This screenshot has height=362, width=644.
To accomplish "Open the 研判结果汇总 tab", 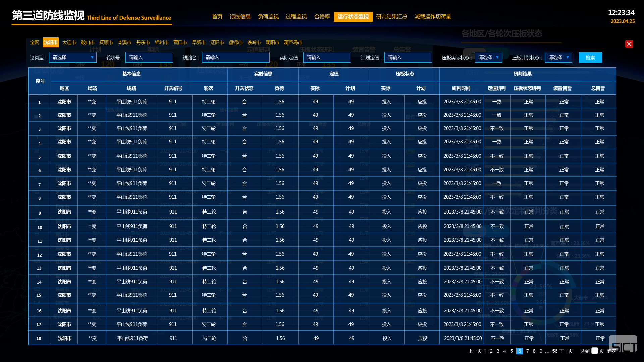I will click(x=391, y=17).
